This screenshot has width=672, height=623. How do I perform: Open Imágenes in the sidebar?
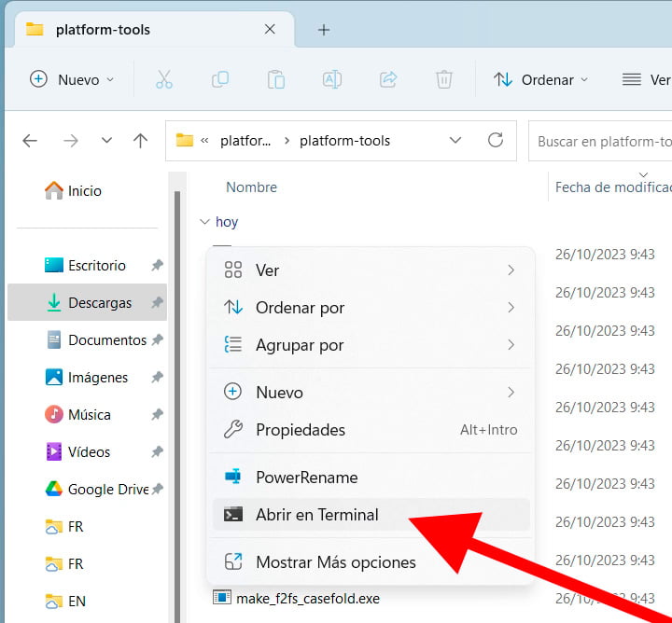(86, 377)
